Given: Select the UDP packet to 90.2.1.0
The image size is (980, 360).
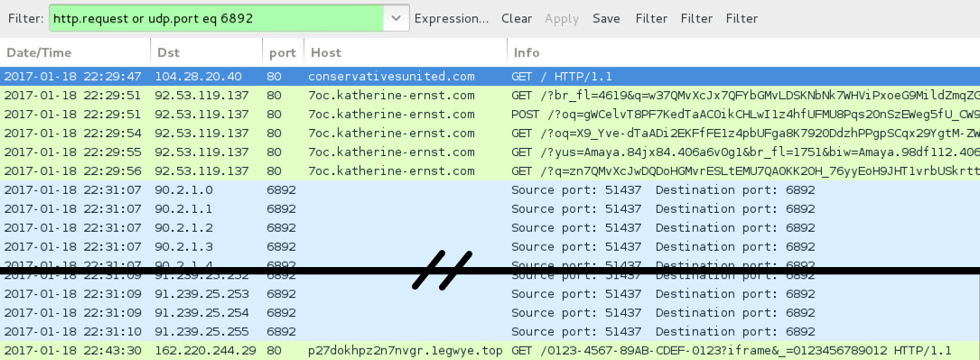Looking at the screenshot, I should click(490, 189).
